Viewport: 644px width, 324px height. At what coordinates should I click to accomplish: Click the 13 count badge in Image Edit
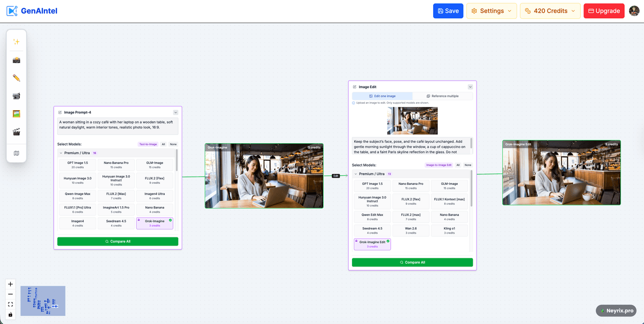[x=390, y=174]
